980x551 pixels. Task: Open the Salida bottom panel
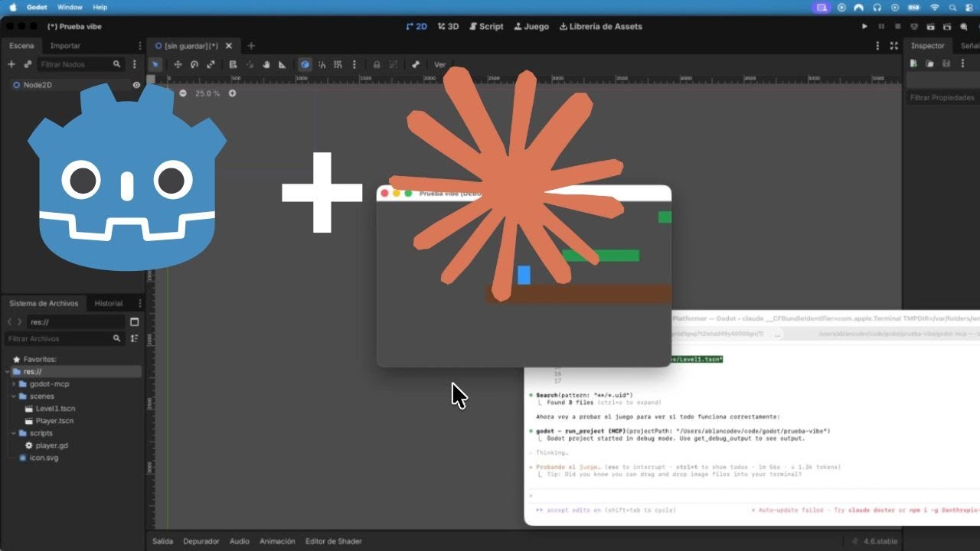pos(162,541)
